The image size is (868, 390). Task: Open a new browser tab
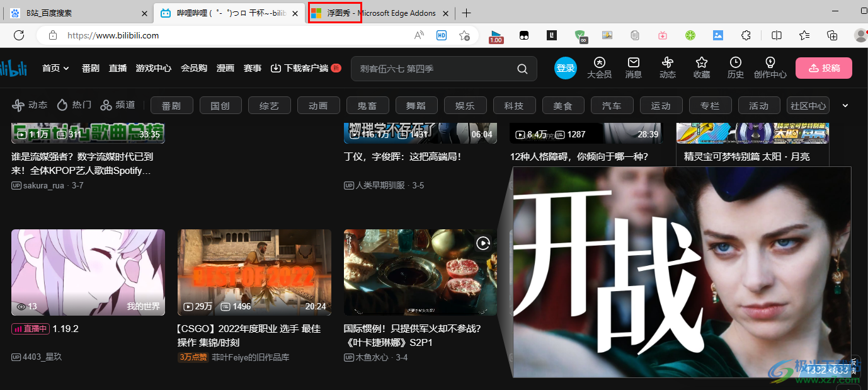(466, 13)
